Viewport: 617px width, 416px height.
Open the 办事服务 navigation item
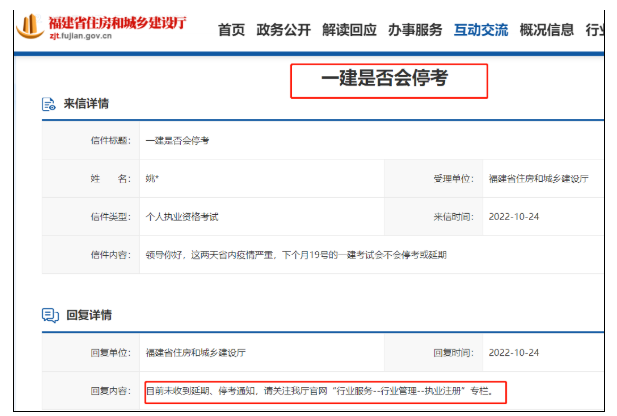tap(415, 30)
